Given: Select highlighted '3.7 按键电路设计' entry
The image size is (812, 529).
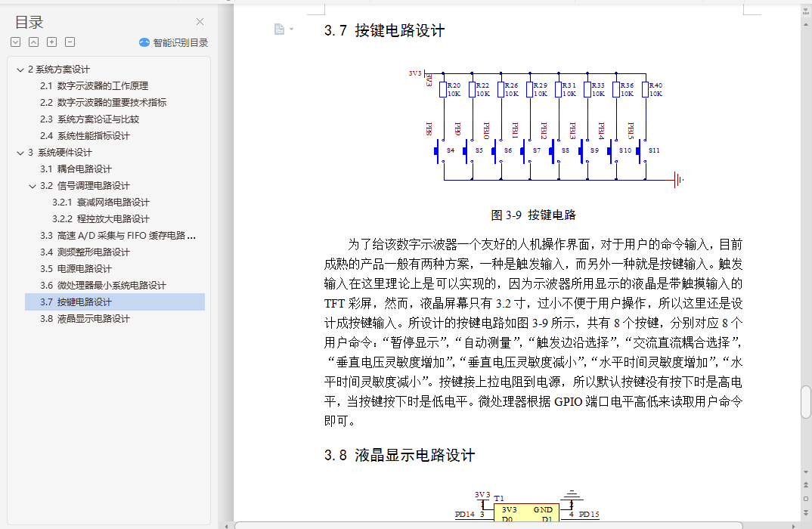Looking at the screenshot, I should click(x=115, y=302).
